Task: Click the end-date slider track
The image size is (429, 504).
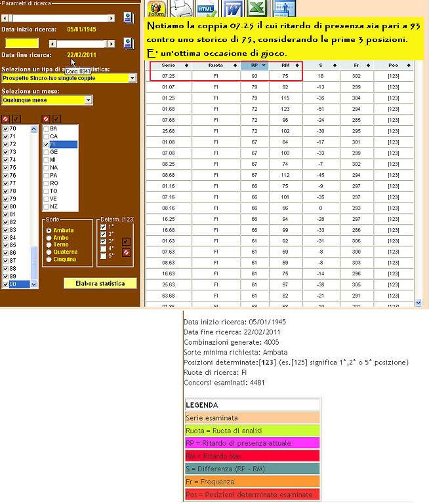Action: 85,43
